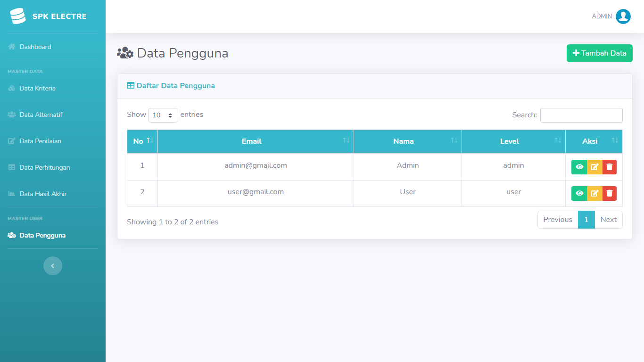Click the Tambah Data button
644x362 pixels.
tap(599, 53)
